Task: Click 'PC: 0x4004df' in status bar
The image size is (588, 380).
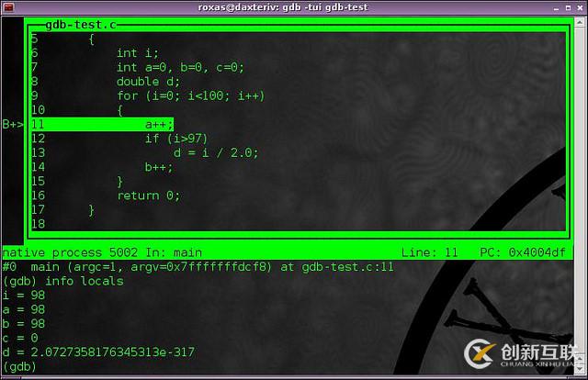Action: point(523,252)
